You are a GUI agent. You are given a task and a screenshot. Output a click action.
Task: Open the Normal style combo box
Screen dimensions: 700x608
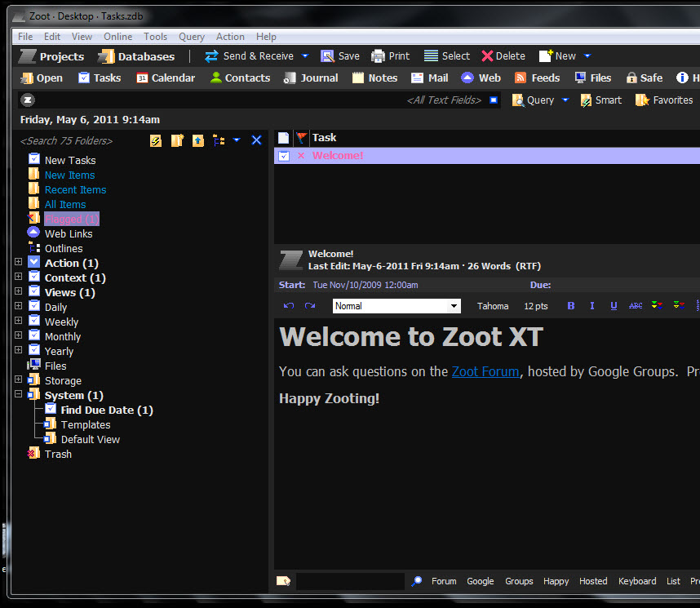397,306
